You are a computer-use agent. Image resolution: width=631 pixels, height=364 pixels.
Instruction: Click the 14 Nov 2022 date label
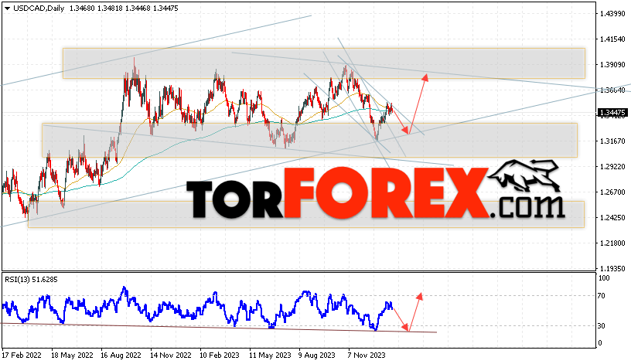coord(171,355)
